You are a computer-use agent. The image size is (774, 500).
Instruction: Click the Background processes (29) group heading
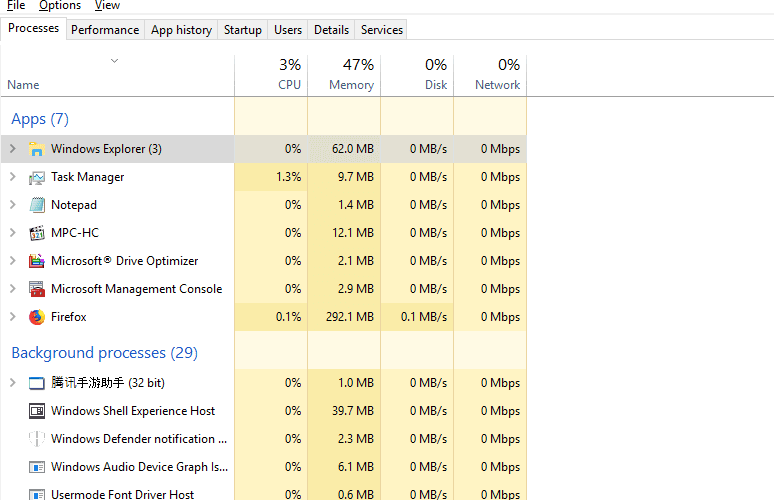(x=105, y=353)
